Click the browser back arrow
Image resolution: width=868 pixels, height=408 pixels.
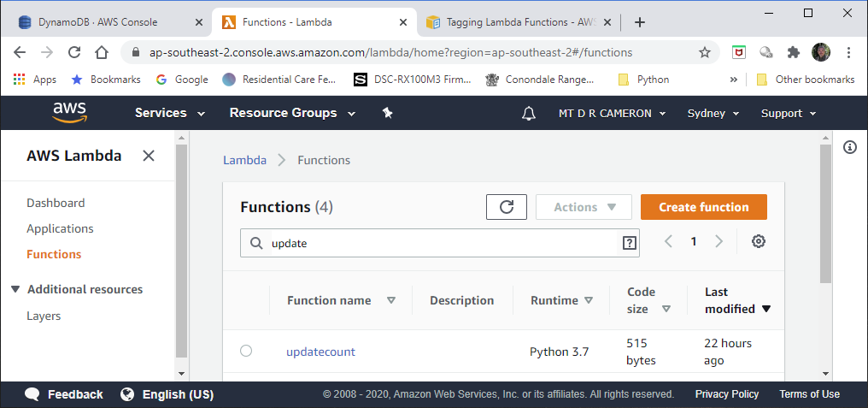click(20, 53)
